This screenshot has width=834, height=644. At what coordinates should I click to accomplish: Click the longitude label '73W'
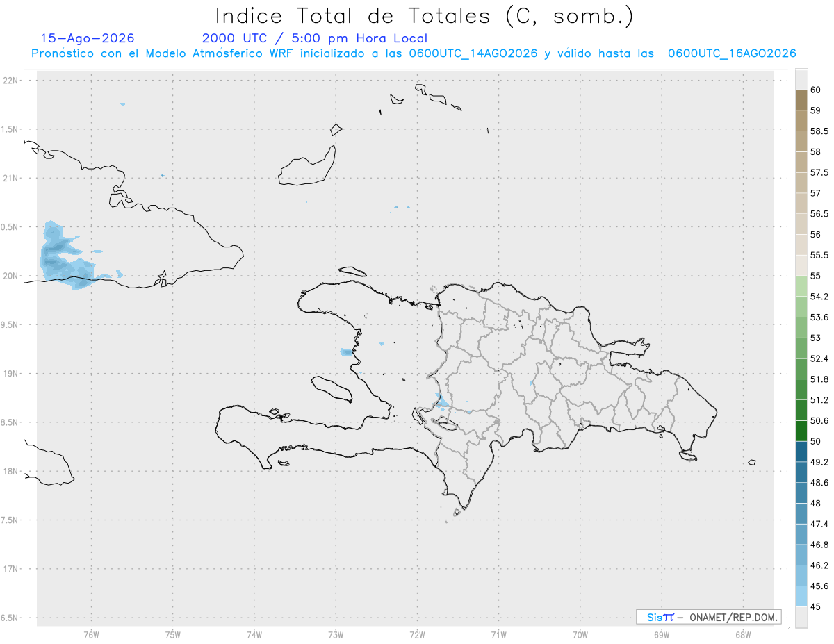pyautogui.click(x=336, y=635)
